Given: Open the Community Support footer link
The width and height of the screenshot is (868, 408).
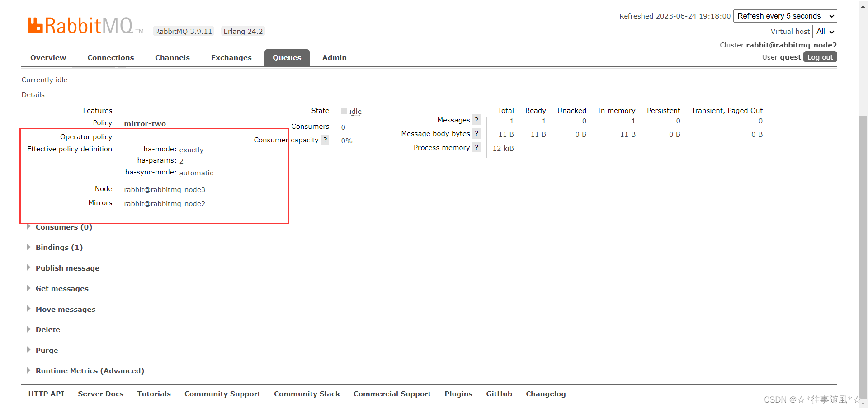Looking at the screenshot, I should pyautogui.click(x=222, y=394).
